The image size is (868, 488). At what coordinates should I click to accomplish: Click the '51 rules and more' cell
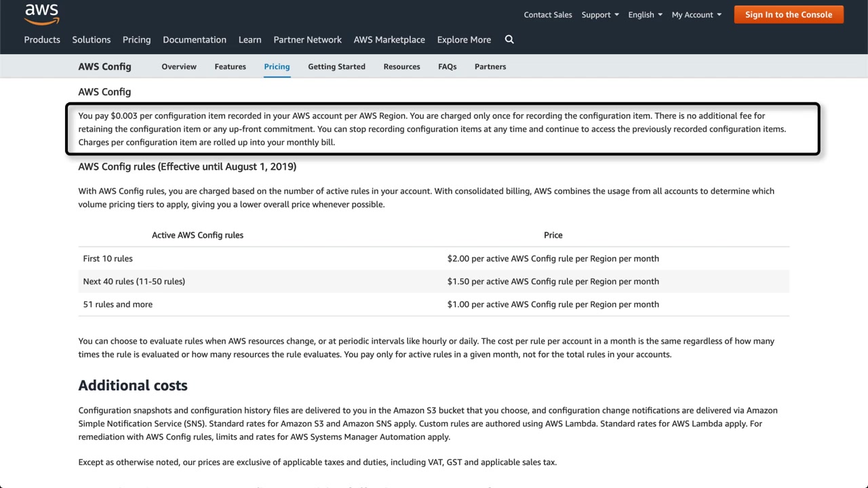[117, 304]
